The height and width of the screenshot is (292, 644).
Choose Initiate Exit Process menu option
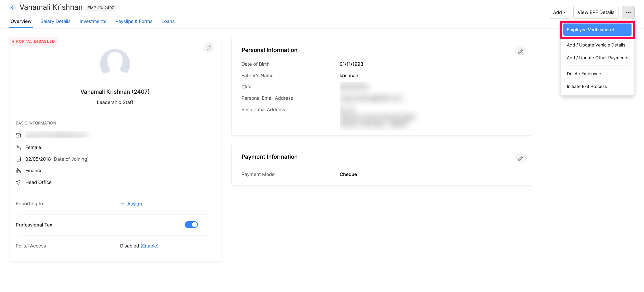[x=586, y=86]
